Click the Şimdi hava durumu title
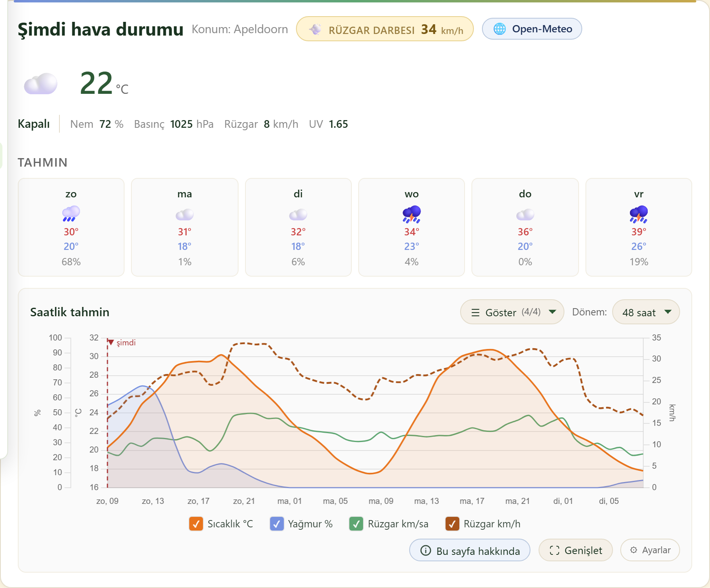The width and height of the screenshot is (710, 588). [101, 29]
